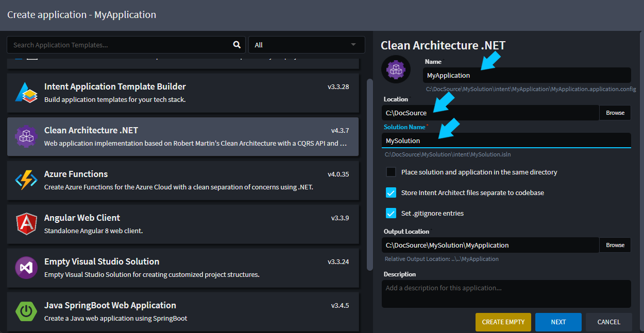The image size is (644, 333).
Task: Uncheck Store Intent Architect files separate to codebase
Action: point(391,192)
